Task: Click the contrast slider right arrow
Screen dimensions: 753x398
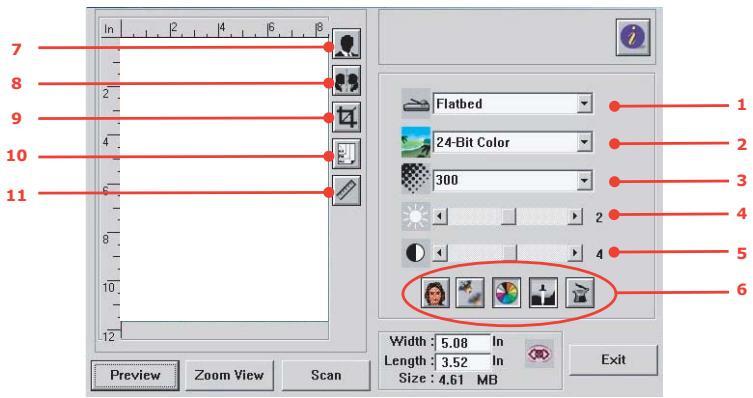Action: pyautogui.click(x=575, y=253)
